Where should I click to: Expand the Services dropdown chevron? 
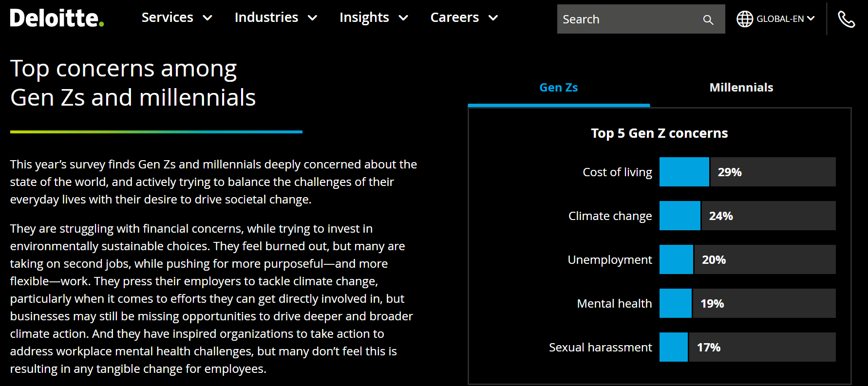[208, 18]
